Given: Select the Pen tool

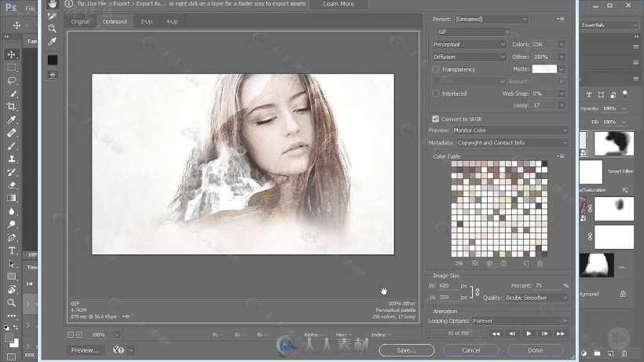Looking at the screenshot, I should coord(12,237).
